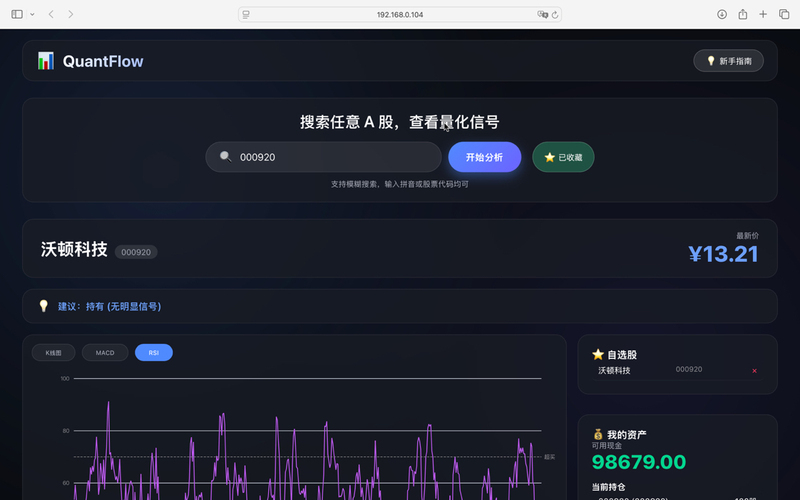Click watchlist code 000920

click(689, 369)
